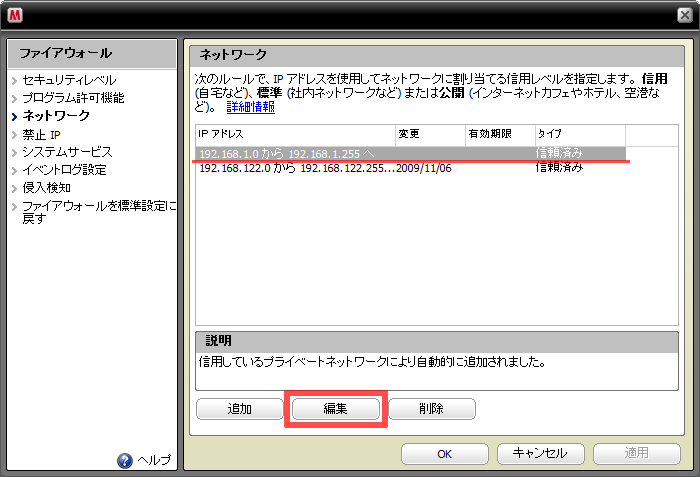The width and height of the screenshot is (700, 477).
Task: Open the 禁止 IP settings page
Action: coord(42,134)
